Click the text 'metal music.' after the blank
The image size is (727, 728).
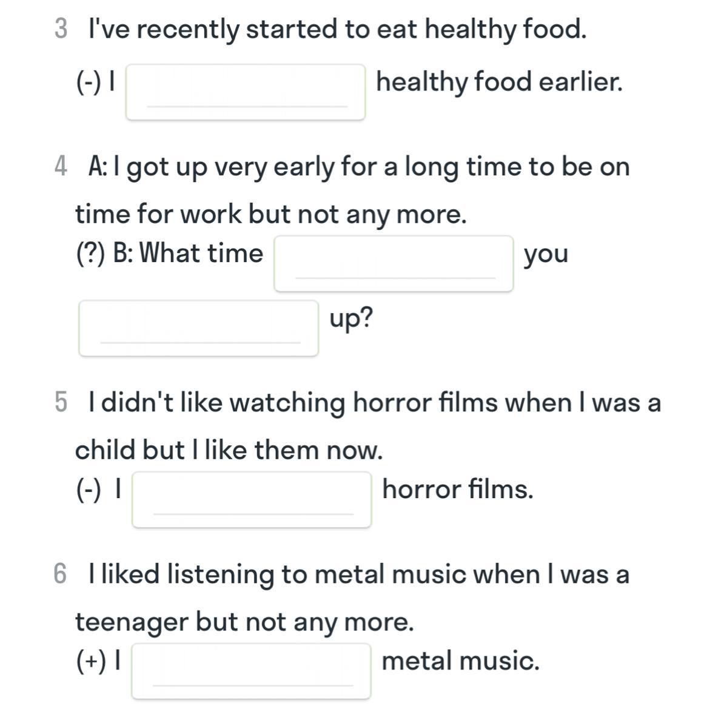[460, 661]
